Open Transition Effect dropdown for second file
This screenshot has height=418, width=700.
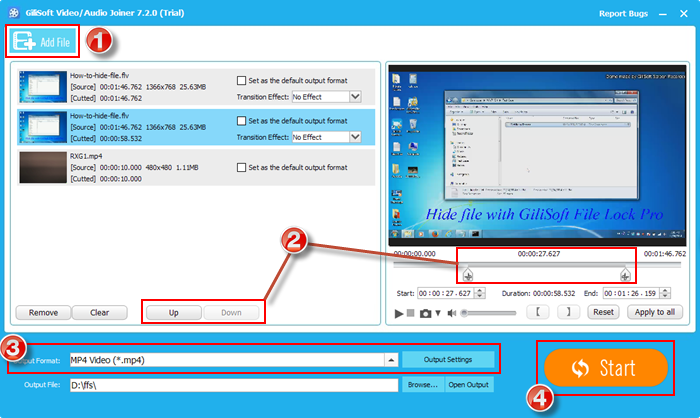point(355,137)
